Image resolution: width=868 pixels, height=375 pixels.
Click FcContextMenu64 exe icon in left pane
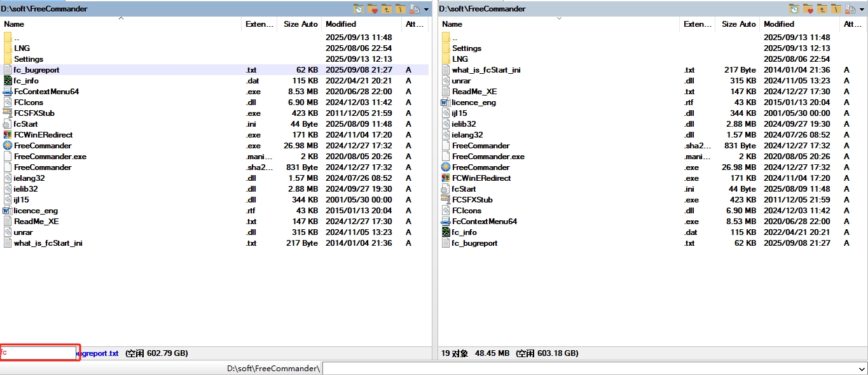8,92
